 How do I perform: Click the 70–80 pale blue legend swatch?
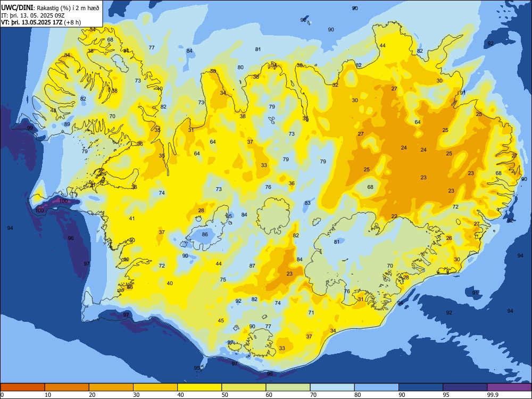[332, 387]
